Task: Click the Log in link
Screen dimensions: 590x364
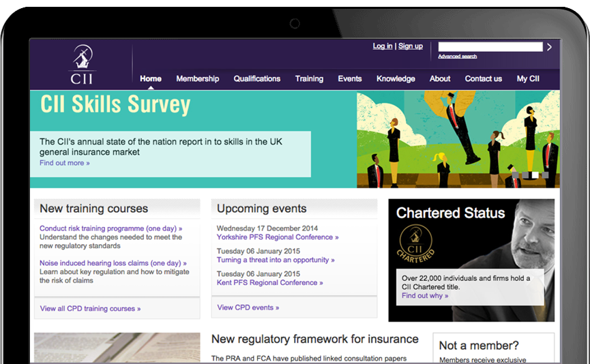Action: (x=382, y=46)
